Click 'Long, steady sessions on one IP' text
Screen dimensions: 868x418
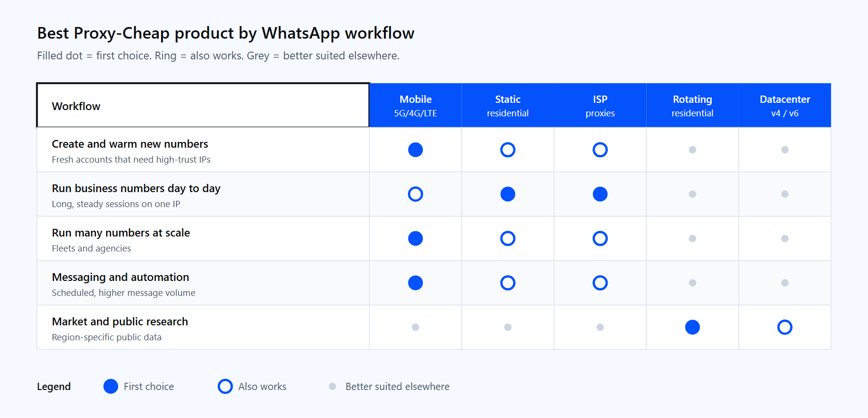pyautogui.click(x=116, y=204)
